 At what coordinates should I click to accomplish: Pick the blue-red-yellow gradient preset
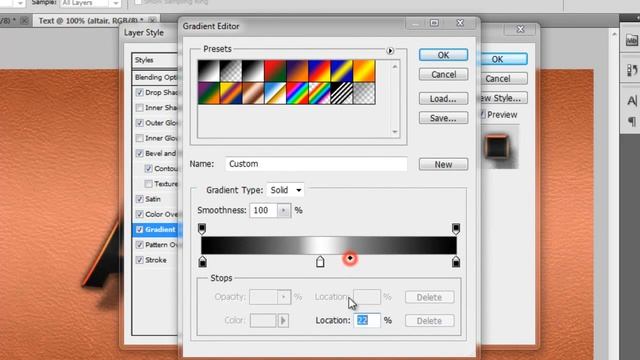319,71
